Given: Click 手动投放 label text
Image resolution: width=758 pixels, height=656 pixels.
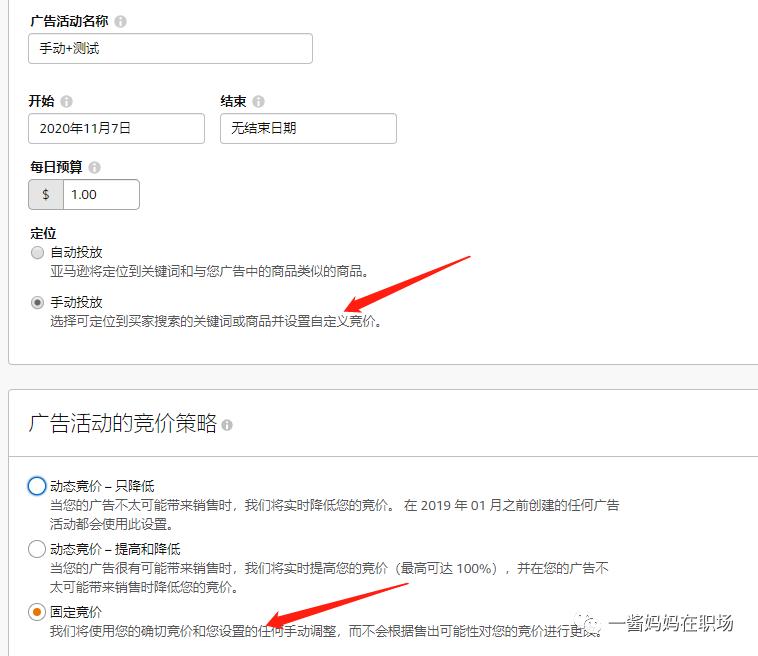Looking at the screenshot, I should [x=76, y=303].
